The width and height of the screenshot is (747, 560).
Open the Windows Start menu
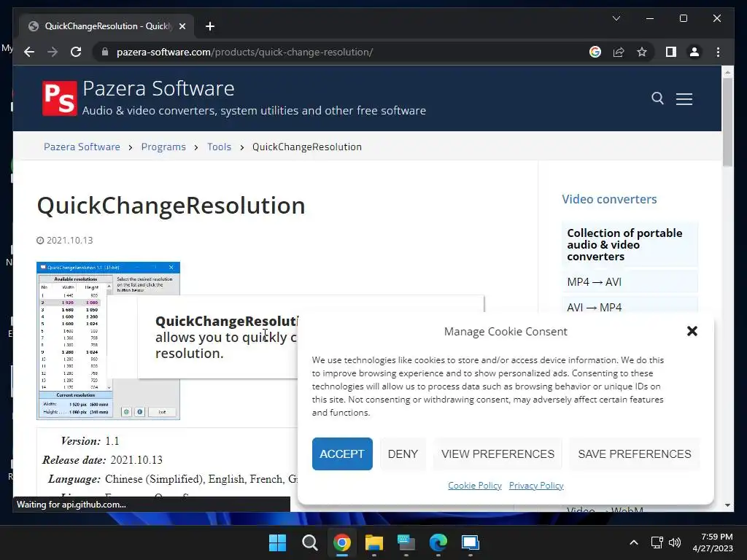tap(278, 542)
